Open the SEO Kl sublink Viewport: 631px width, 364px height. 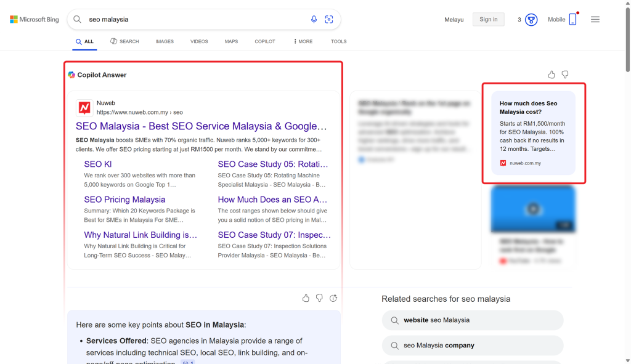tap(98, 164)
